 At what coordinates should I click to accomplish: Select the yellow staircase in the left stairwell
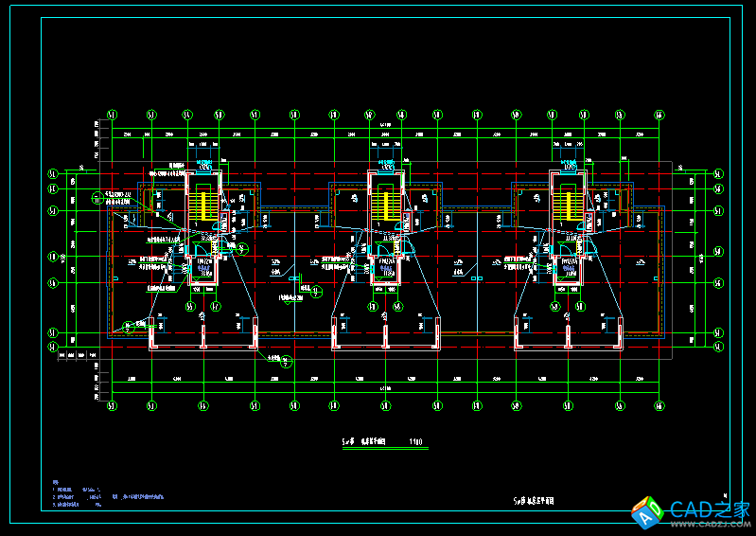coord(199,205)
